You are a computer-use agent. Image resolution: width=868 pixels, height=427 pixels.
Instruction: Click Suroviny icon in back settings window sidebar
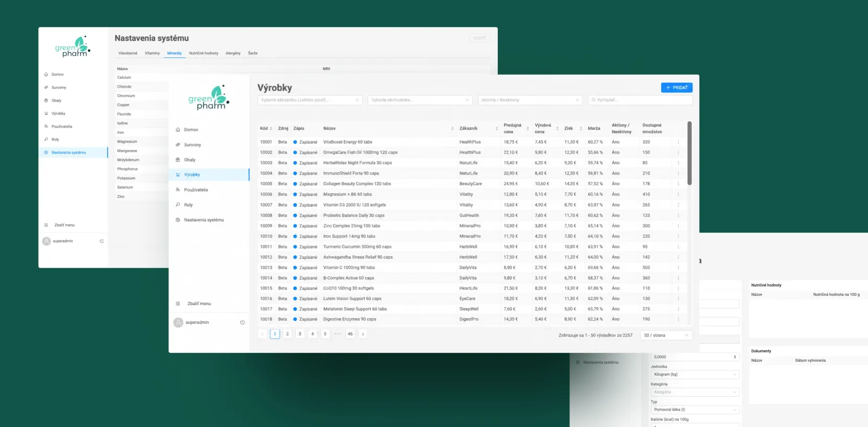tap(46, 88)
